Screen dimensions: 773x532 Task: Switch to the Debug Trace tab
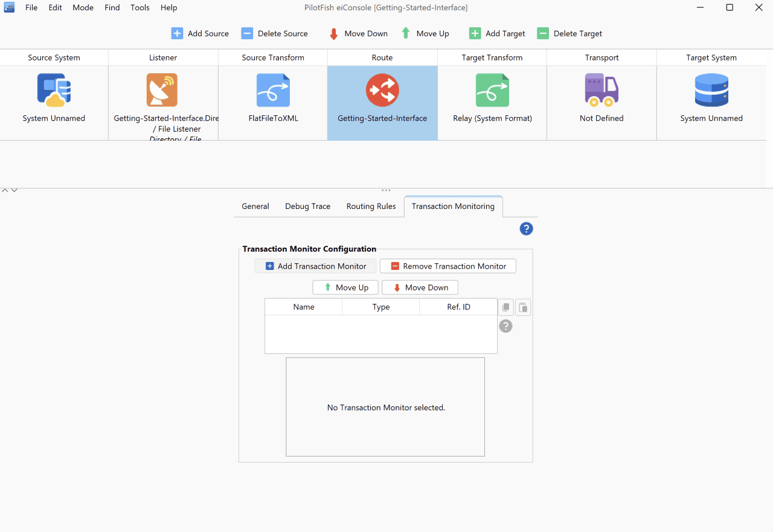coord(308,207)
